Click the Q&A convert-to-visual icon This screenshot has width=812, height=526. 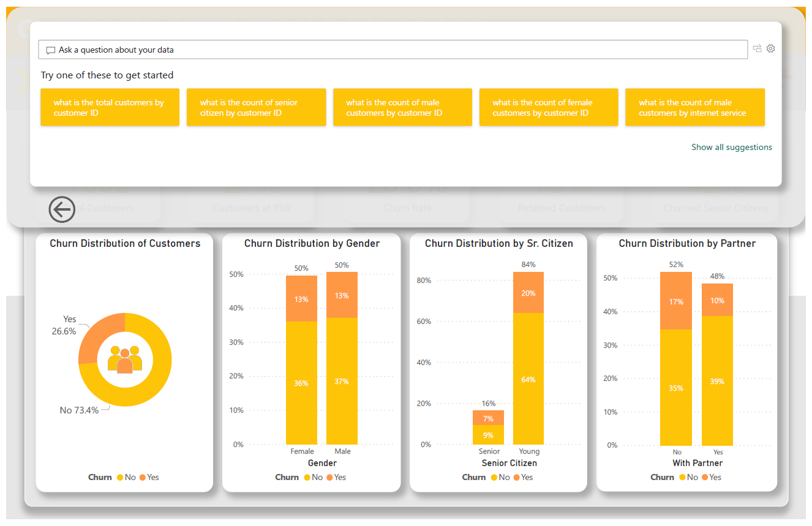coord(757,49)
